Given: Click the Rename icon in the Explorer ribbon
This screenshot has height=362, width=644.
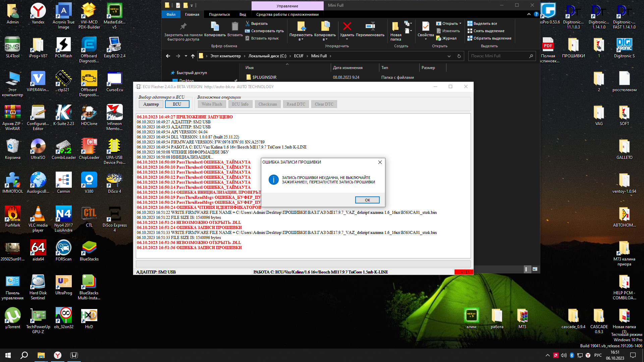Looking at the screenshot, I should point(370,26).
